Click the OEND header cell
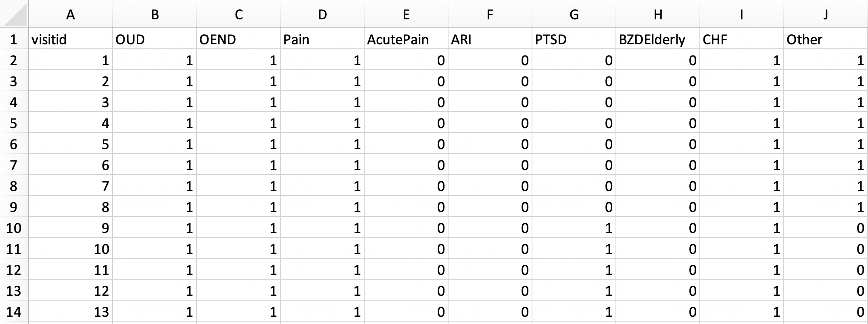The image size is (868, 324). tap(238, 39)
